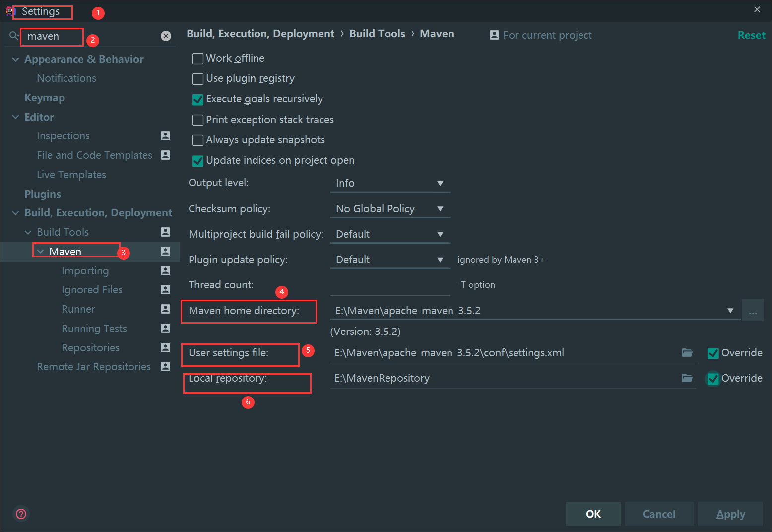Screen dimensions: 772x532
Task: Click project icon beside Inspections
Action: (166, 136)
